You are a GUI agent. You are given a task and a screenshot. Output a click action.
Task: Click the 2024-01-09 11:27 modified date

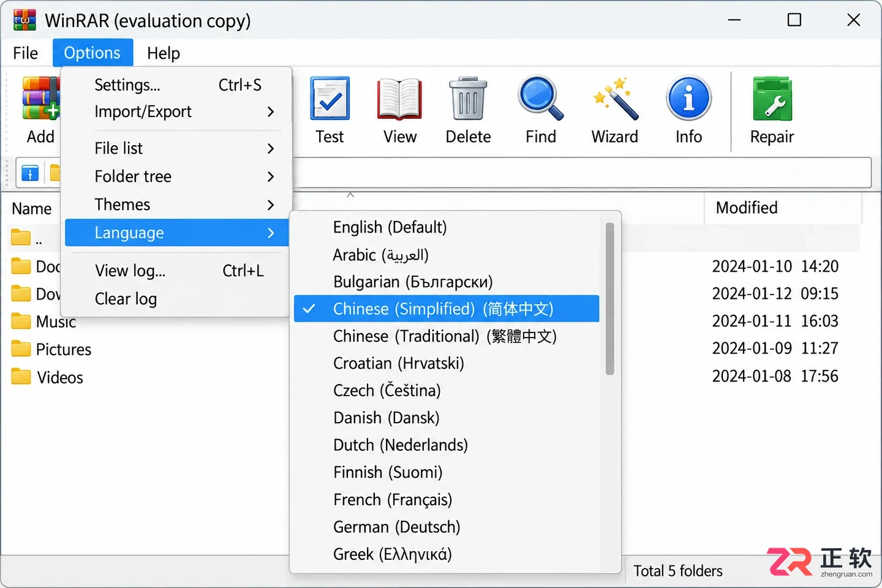(775, 349)
